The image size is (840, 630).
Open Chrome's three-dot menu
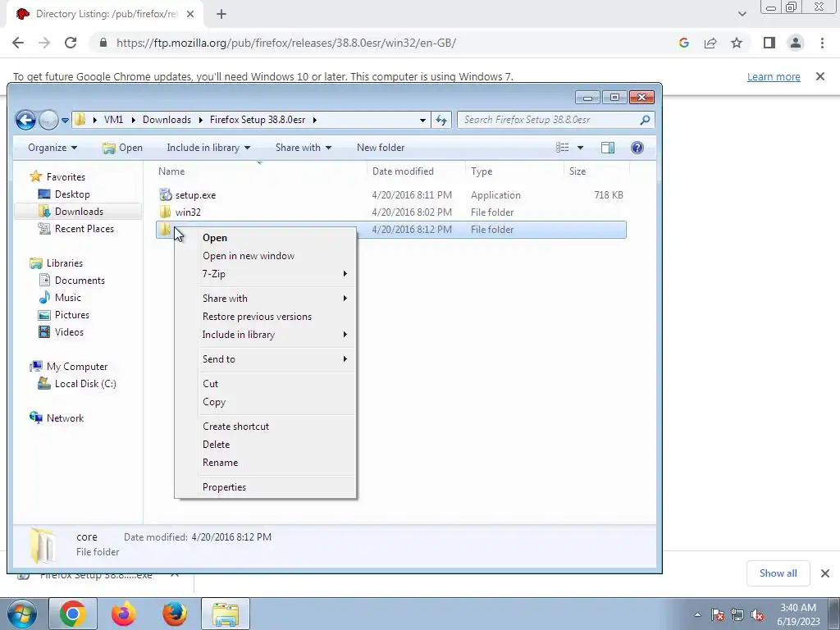pyautogui.click(x=822, y=43)
